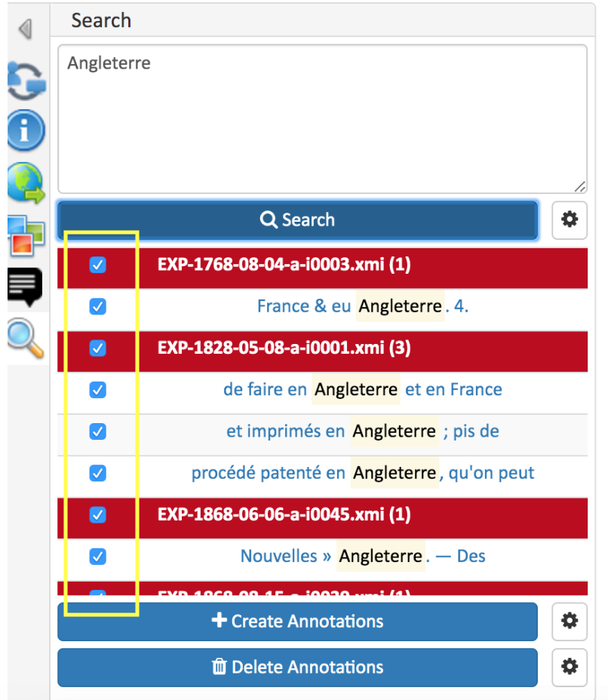
Task: Click the globe export icon in the sidebar
Action: (26, 181)
